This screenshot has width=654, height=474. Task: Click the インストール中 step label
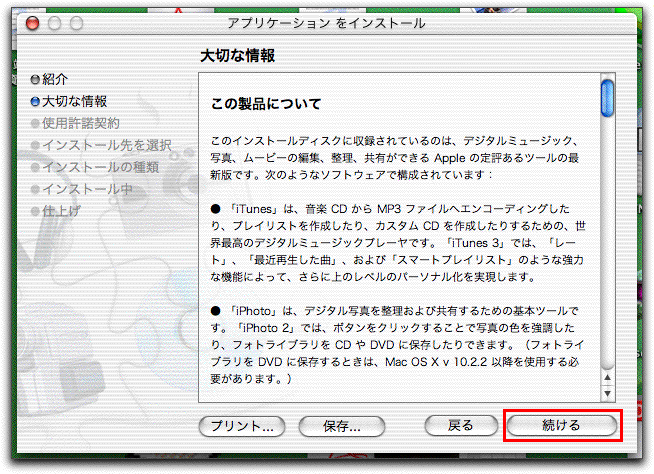[x=87, y=189]
